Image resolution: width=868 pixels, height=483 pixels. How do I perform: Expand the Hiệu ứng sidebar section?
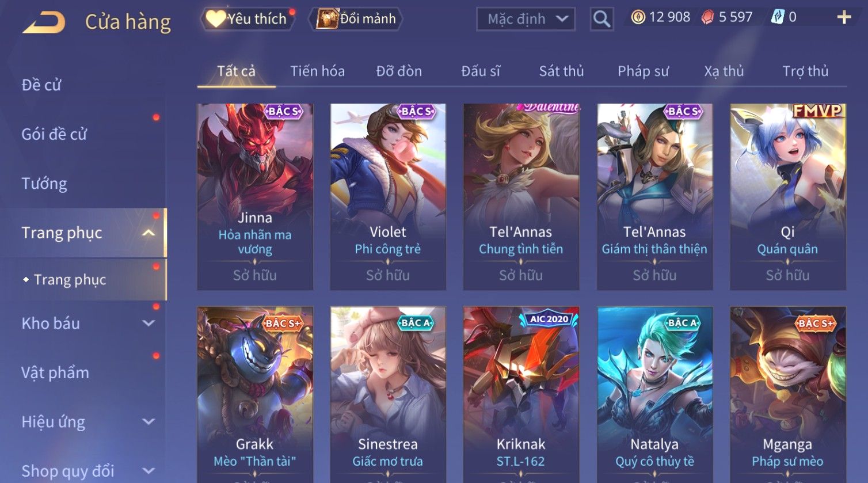(x=149, y=421)
